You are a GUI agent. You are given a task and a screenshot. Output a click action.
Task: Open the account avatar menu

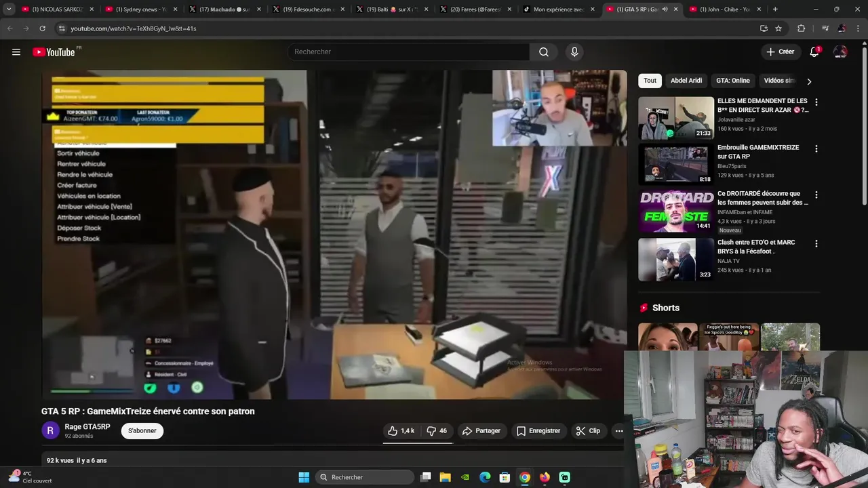(840, 52)
